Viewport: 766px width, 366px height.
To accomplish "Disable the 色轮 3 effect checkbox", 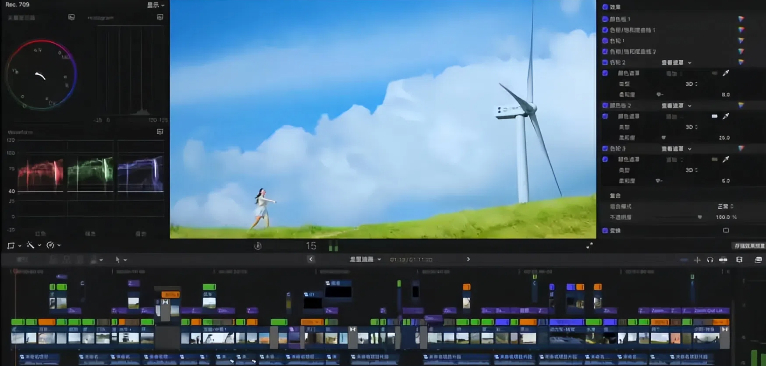I will click(x=605, y=148).
